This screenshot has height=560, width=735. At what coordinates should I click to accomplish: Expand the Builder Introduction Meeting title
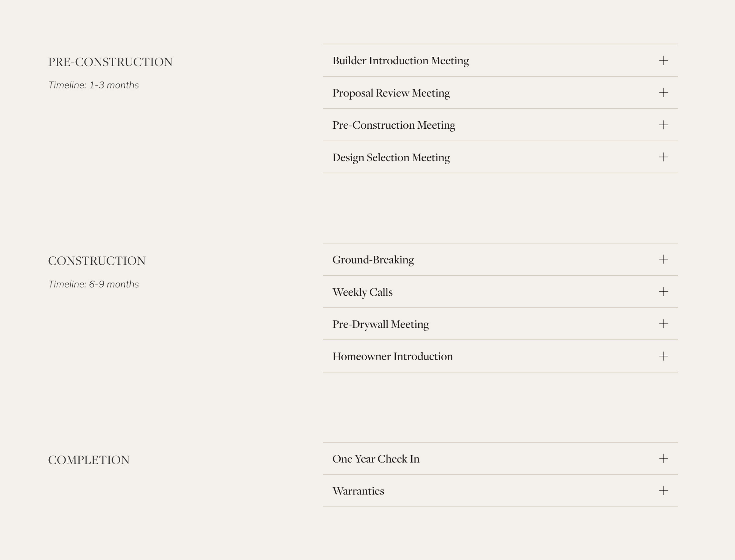click(x=401, y=61)
